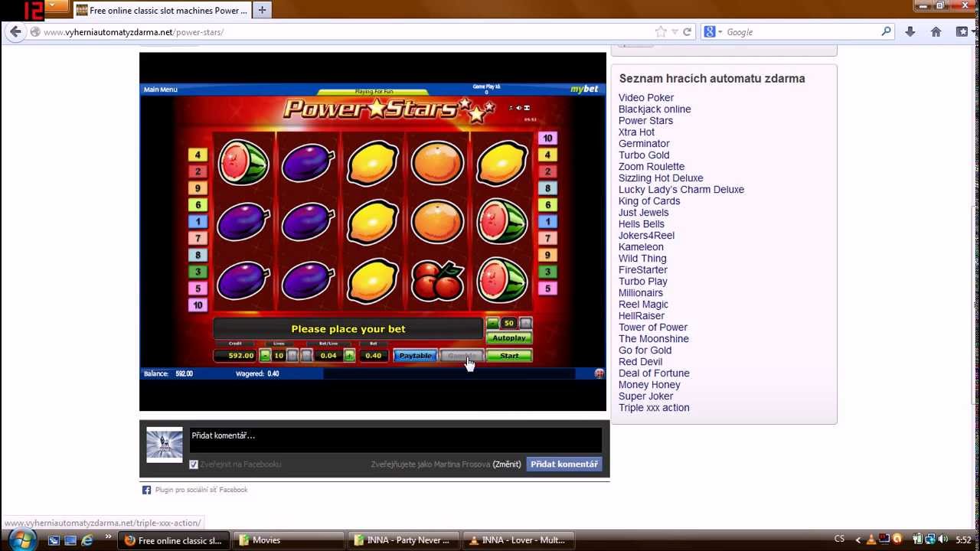Click the CS language indicator
The image size is (980, 551).
click(839, 540)
